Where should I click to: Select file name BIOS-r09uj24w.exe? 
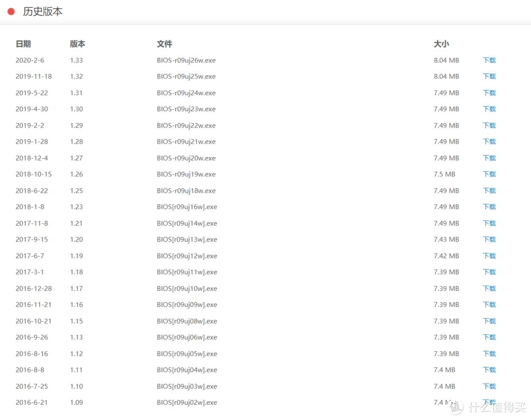point(186,93)
